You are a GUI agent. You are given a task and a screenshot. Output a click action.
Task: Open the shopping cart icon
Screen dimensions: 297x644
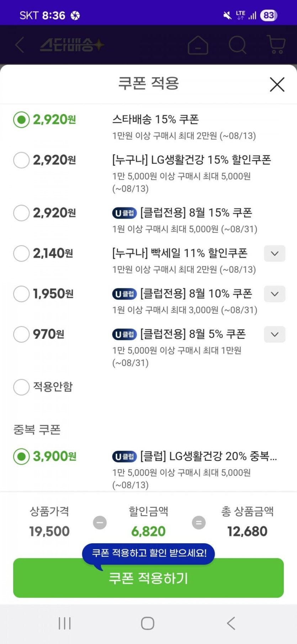click(x=276, y=45)
